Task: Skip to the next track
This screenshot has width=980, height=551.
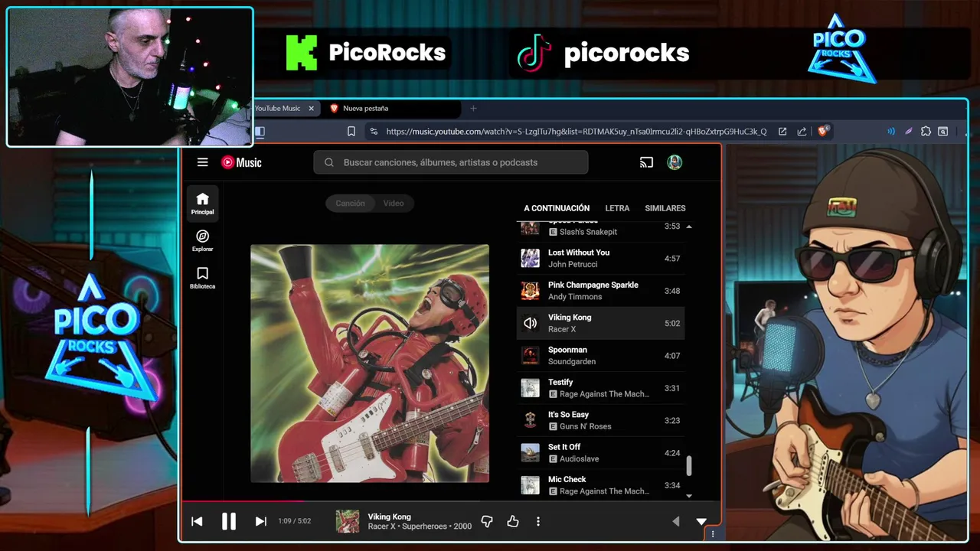Action: [x=260, y=521]
